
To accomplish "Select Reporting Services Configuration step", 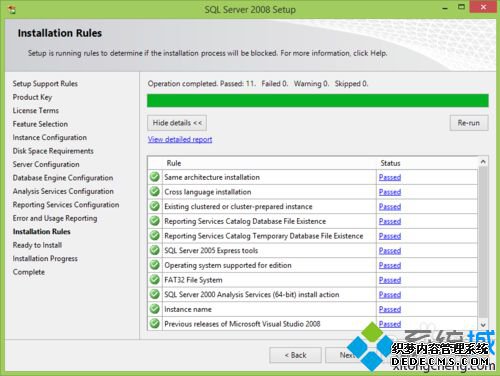I will 66,205.
